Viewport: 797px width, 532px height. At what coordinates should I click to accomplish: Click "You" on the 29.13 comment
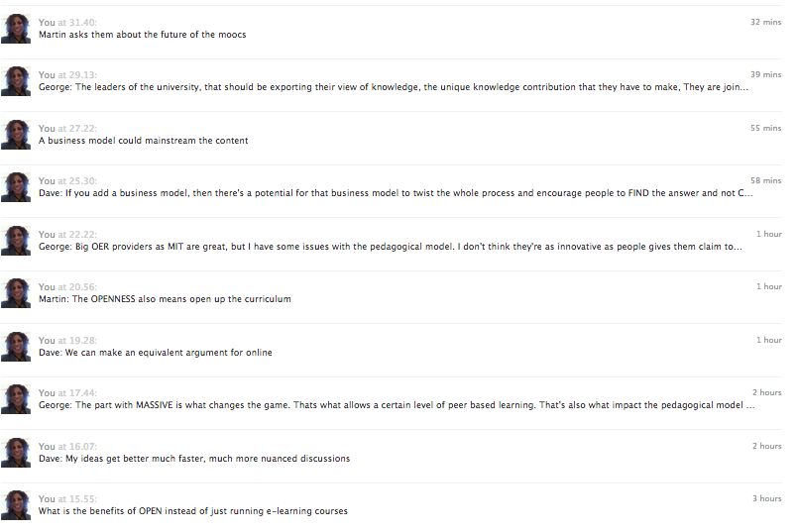tap(47, 74)
